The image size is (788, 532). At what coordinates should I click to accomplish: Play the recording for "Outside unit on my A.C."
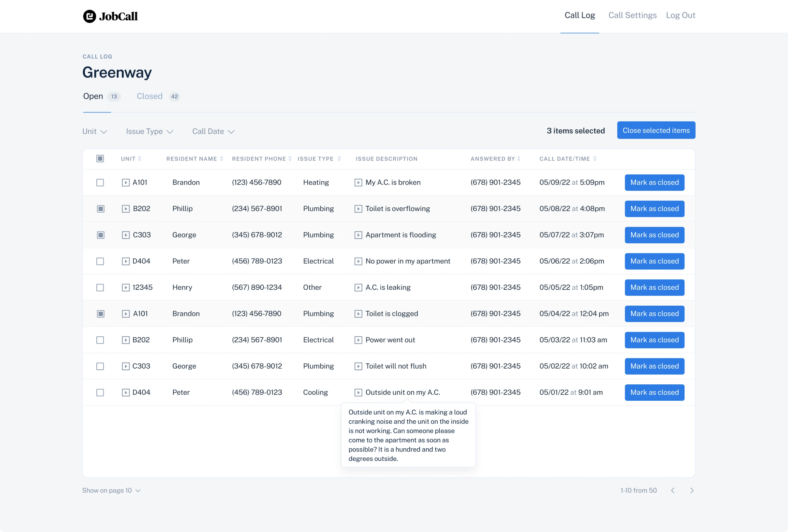[x=358, y=392]
